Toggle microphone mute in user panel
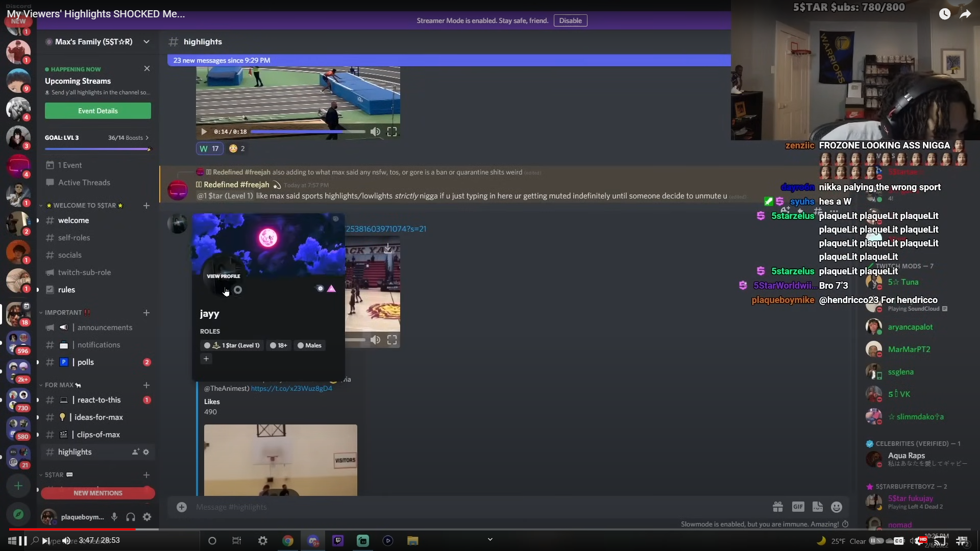 pos(114,517)
